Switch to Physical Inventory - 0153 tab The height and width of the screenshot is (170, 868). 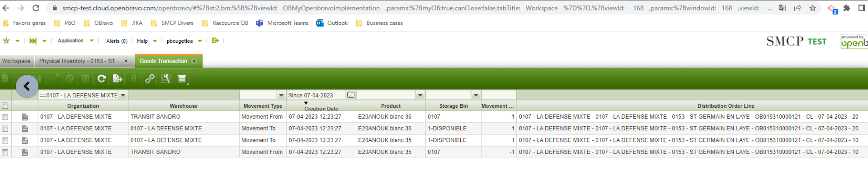click(x=79, y=61)
